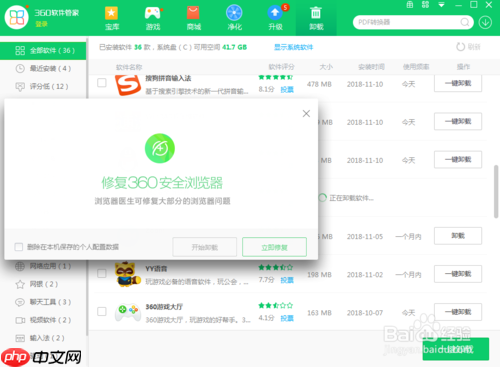Click 卸载 button dated 2018-11-05
500x367 pixels.
click(x=458, y=236)
